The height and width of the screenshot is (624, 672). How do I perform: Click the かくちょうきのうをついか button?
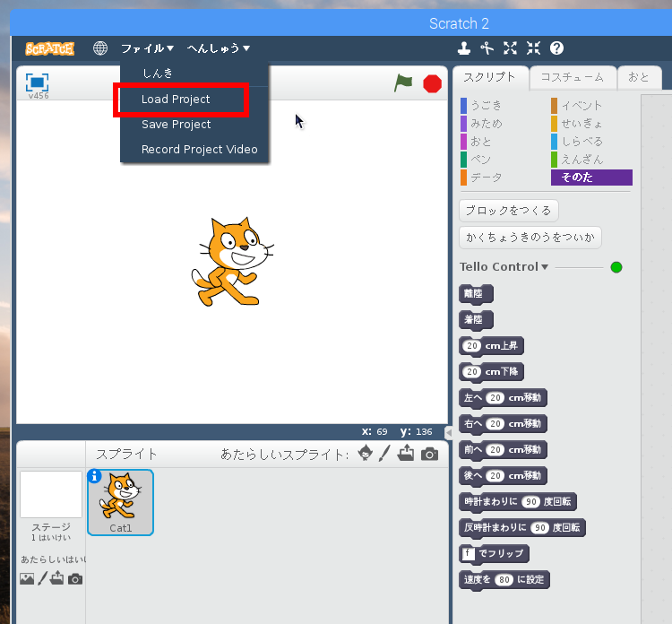[x=530, y=238]
